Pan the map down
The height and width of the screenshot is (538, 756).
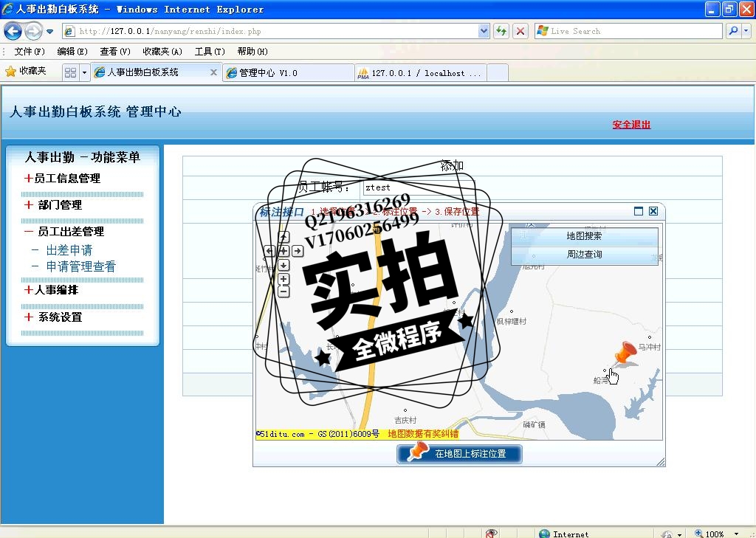pyautogui.click(x=283, y=265)
